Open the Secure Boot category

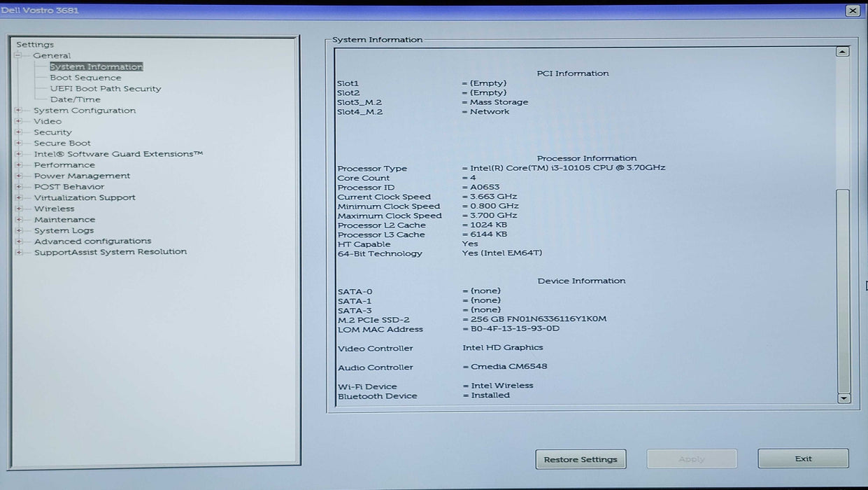[62, 143]
